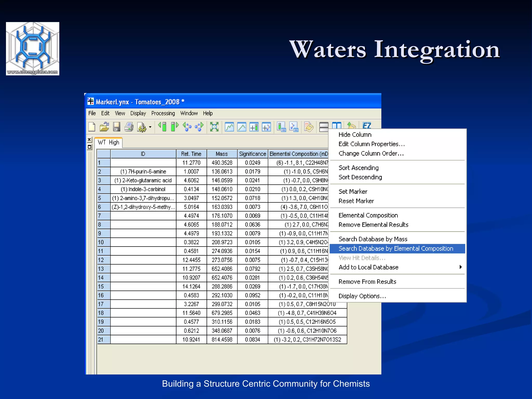Open the dropdown arrow beside the gear icon

(x=150, y=127)
